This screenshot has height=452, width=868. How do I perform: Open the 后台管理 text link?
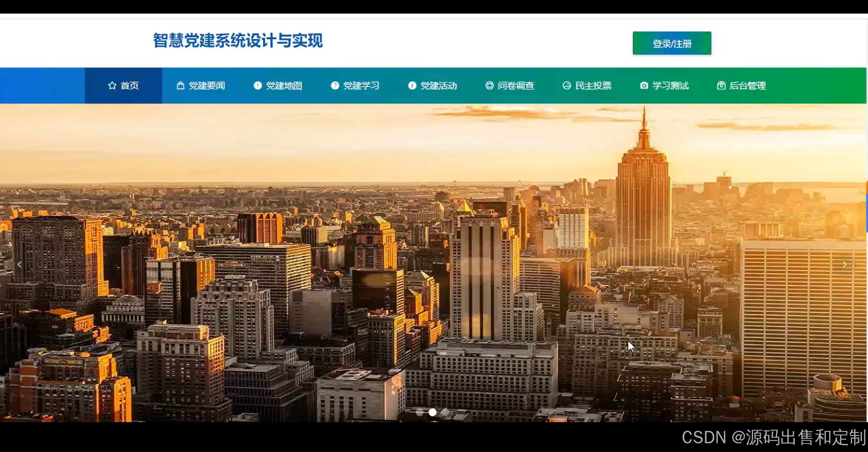click(x=748, y=86)
